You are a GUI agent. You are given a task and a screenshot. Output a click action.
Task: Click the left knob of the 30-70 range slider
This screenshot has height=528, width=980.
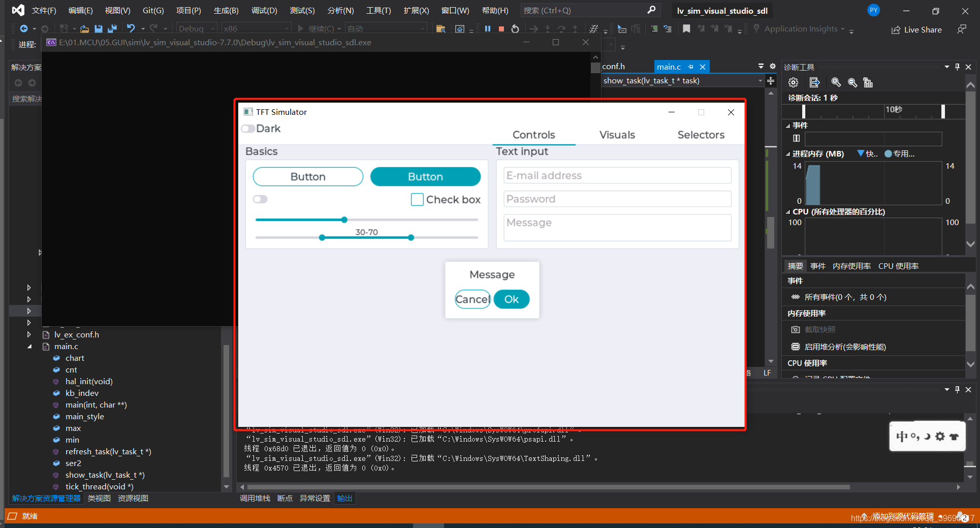[322, 238]
